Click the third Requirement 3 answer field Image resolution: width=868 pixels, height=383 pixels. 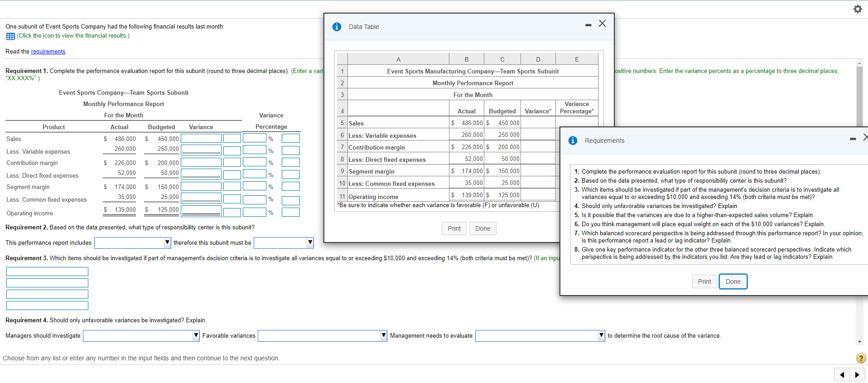pyautogui.click(x=47, y=294)
